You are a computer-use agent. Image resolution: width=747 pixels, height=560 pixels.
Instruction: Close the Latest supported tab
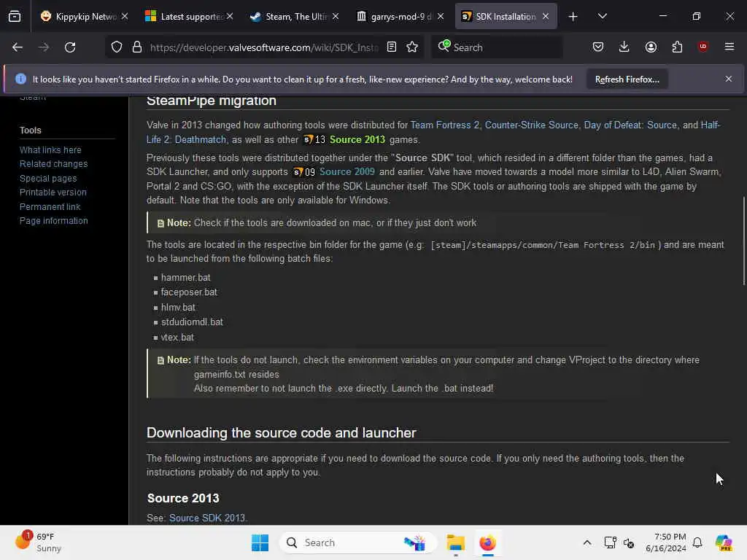click(230, 17)
